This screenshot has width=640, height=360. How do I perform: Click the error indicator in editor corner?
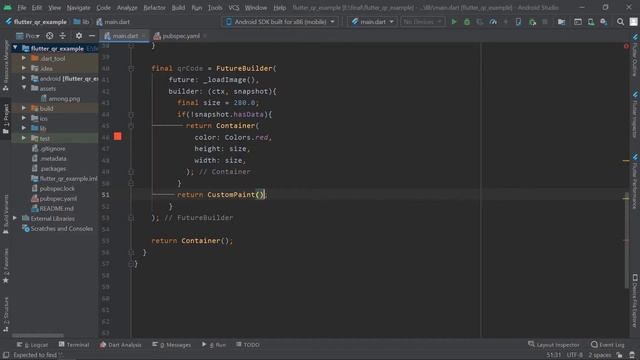[626, 46]
